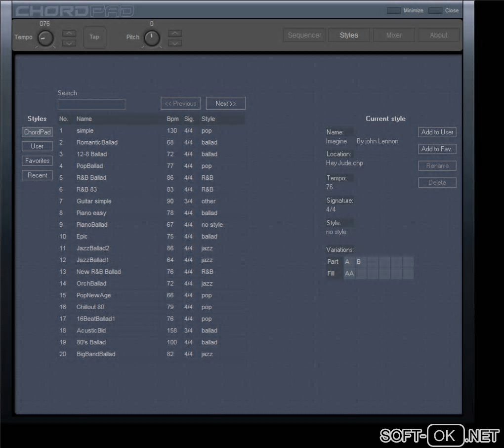Viewport: 504px width, 448px height.
Task: Show the Favorites styles list
Action: pos(37,161)
